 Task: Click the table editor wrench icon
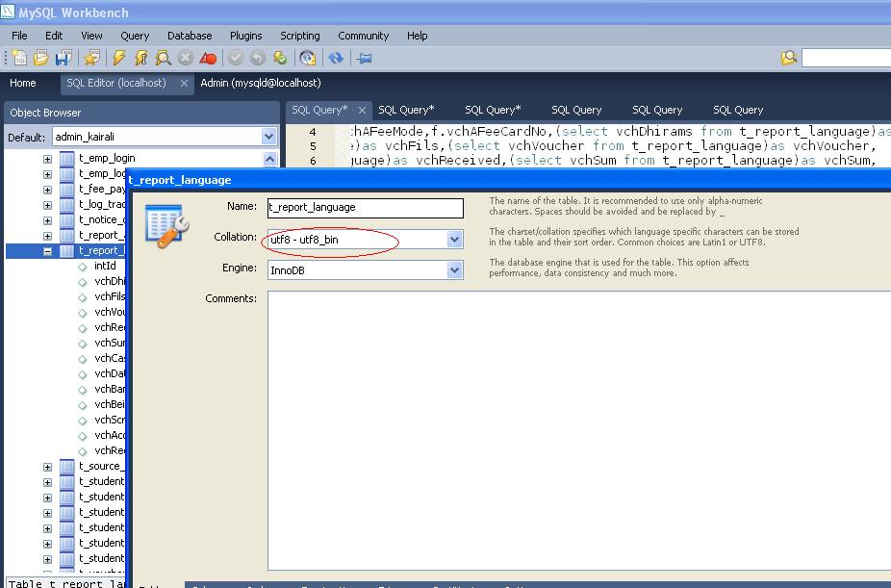tap(166, 225)
